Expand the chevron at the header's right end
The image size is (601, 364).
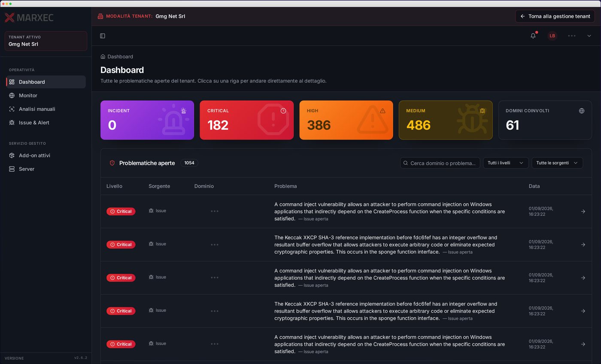point(589,36)
